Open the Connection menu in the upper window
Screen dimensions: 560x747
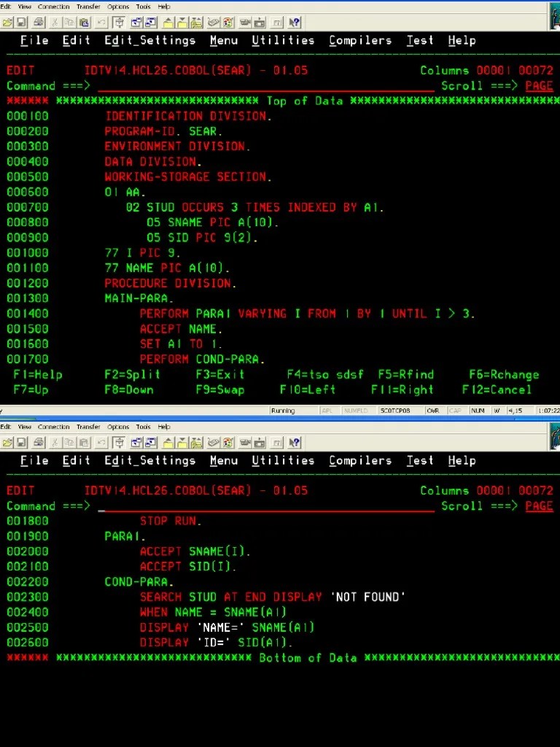(53, 7)
